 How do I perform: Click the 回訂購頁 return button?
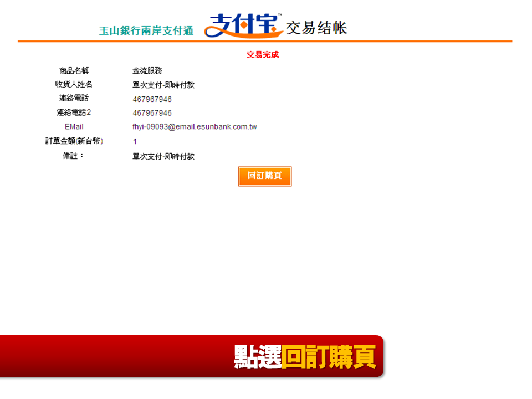coord(264,176)
